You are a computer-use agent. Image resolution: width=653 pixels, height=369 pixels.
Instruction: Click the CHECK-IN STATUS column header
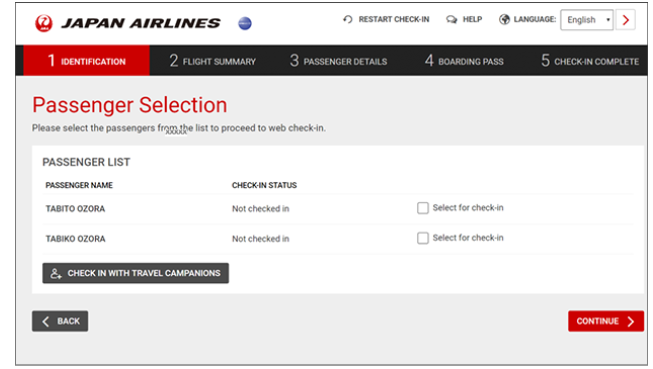264,185
